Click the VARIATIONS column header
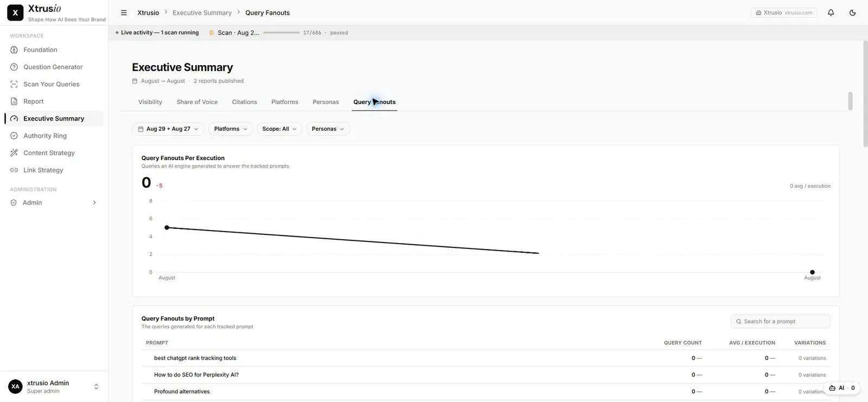The width and height of the screenshot is (868, 402). [x=810, y=343]
